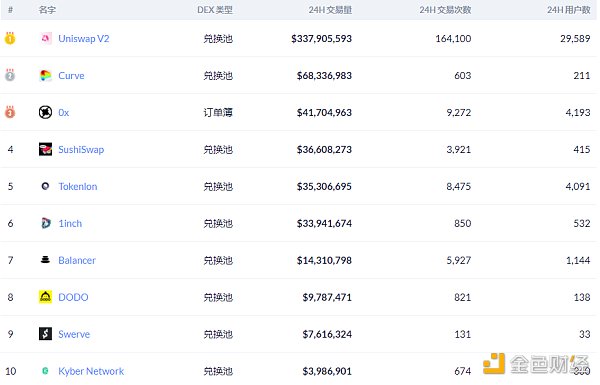Sort by DEX 类型 column header
Viewport: 600px width, 385px height.
coord(215,10)
